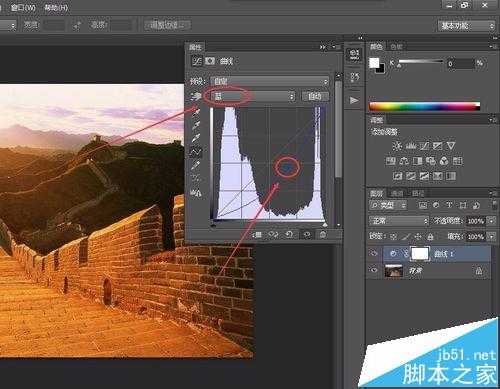Click the curve control point on the graph

click(287, 167)
